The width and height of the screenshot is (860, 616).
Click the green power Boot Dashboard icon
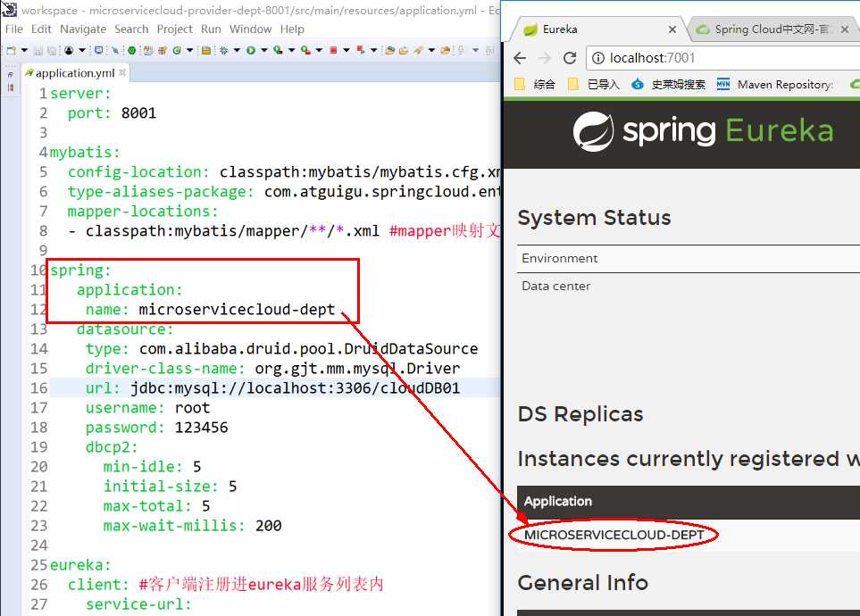(x=132, y=51)
